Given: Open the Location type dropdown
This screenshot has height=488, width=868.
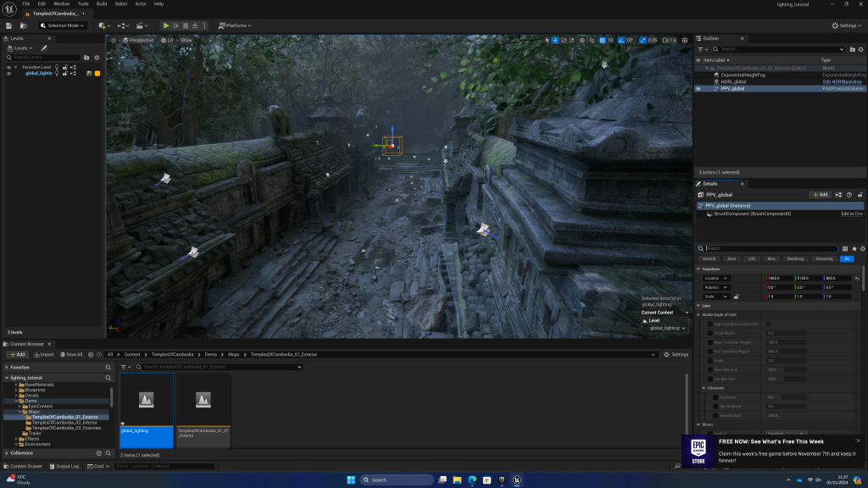Looking at the screenshot, I should 715,278.
